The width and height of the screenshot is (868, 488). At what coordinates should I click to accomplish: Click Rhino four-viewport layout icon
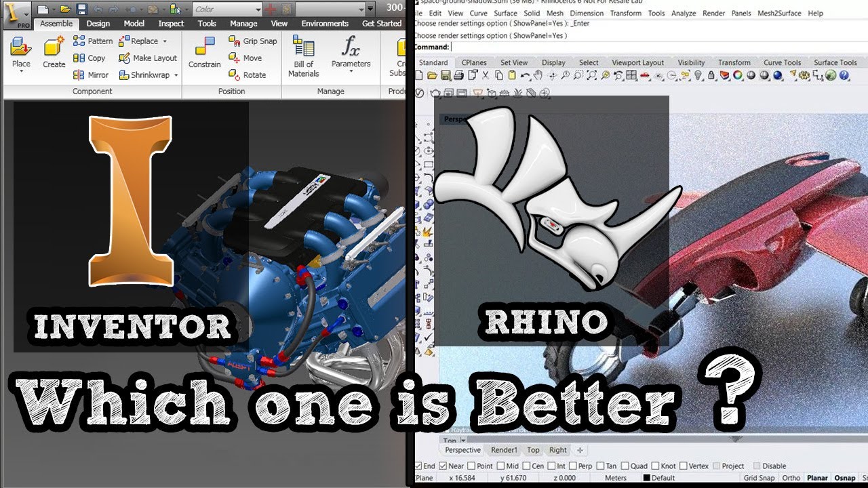tap(631, 75)
